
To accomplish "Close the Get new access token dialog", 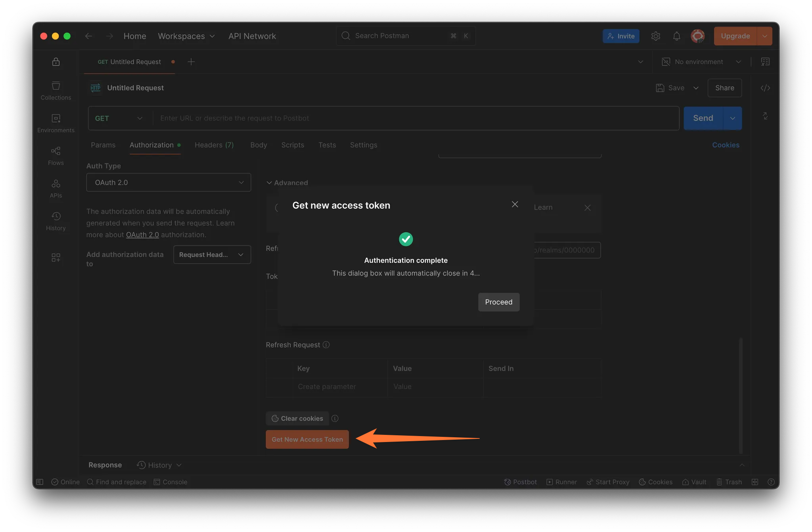I will click(515, 204).
